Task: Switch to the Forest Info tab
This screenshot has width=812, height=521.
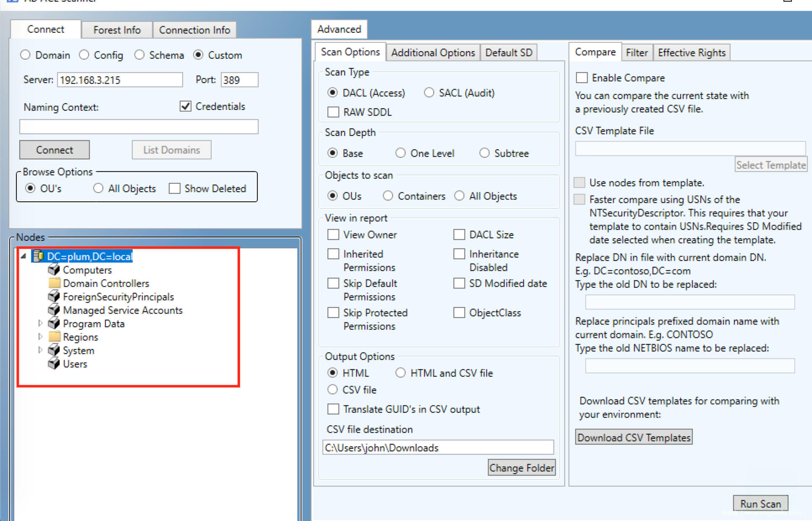Action: pyautogui.click(x=117, y=30)
